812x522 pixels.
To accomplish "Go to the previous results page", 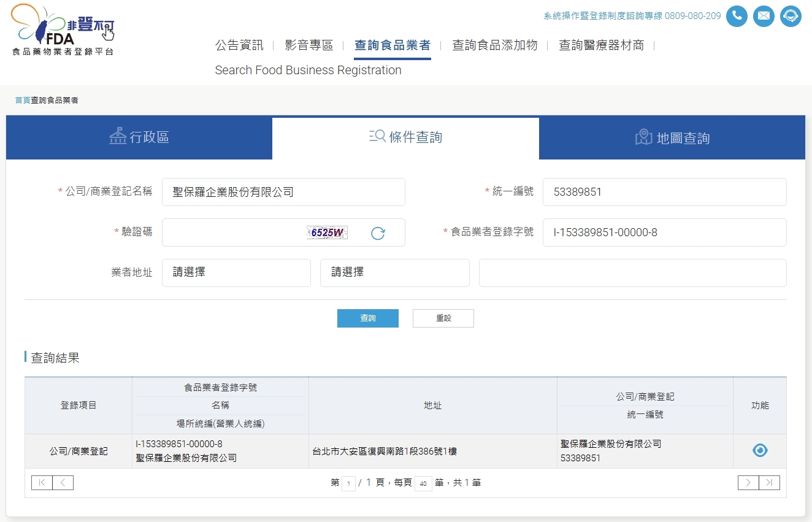I will (63, 483).
